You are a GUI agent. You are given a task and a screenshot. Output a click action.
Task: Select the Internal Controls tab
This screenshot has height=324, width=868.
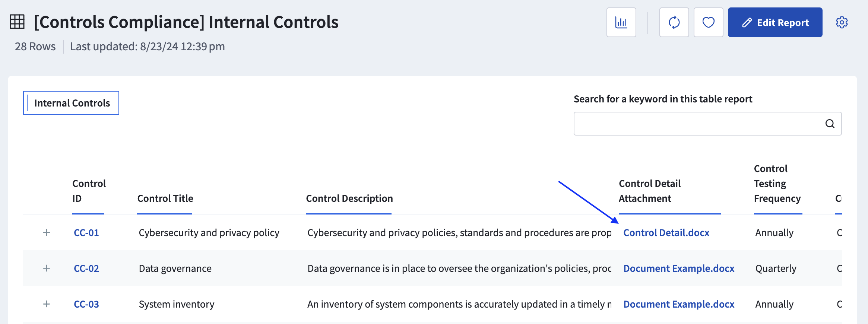(71, 103)
